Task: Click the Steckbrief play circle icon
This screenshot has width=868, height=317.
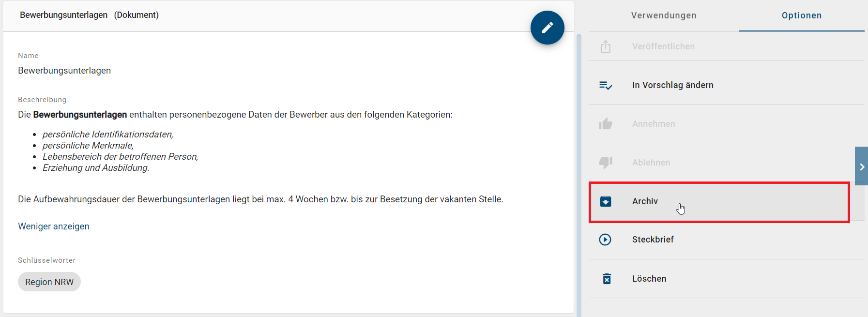Action: (605, 240)
